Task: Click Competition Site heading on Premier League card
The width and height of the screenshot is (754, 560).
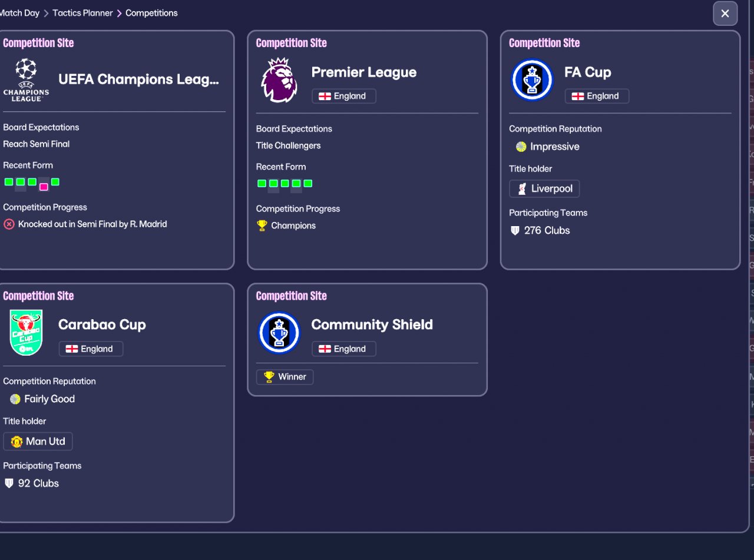Action: pyautogui.click(x=292, y=43)
